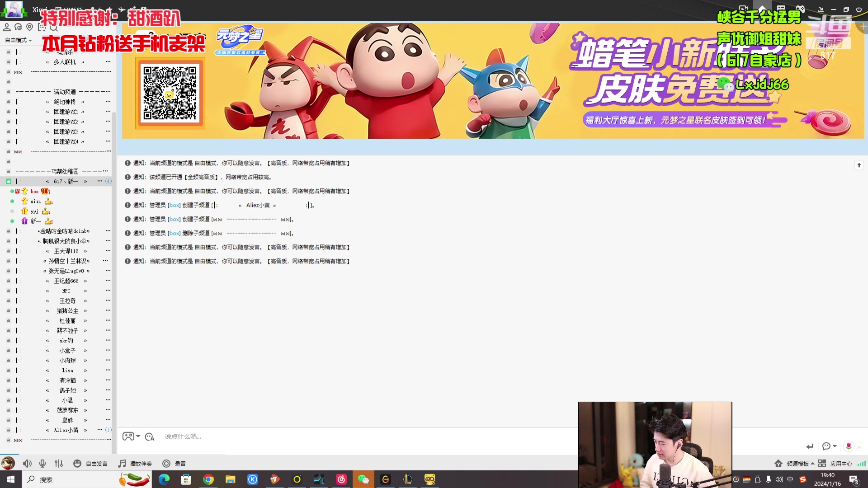The width and height of the screenshot is (868, 488).
Task: Select the 团建游戏2 channel
Action: (x=66, y=122)
